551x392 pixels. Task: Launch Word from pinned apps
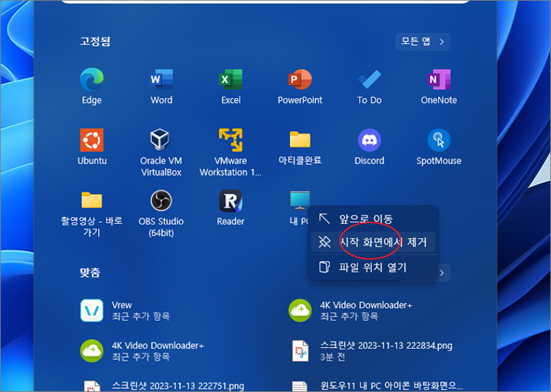click(x=161, y=80)
